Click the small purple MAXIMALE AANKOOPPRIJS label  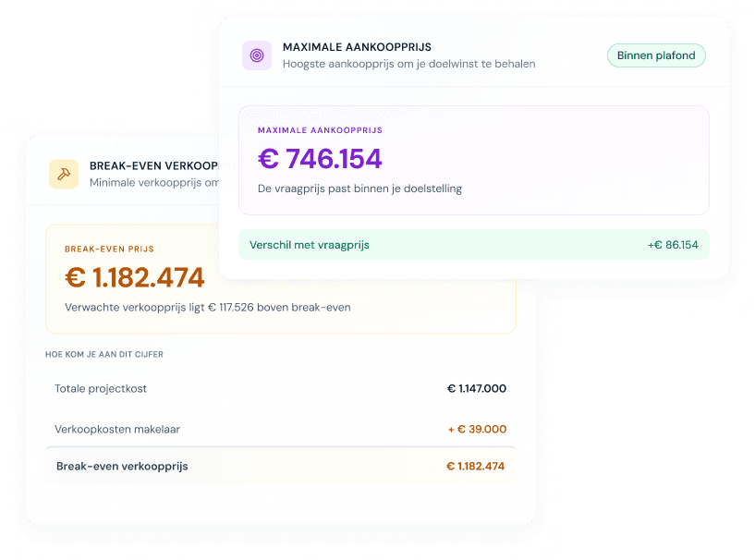(320, 130)
